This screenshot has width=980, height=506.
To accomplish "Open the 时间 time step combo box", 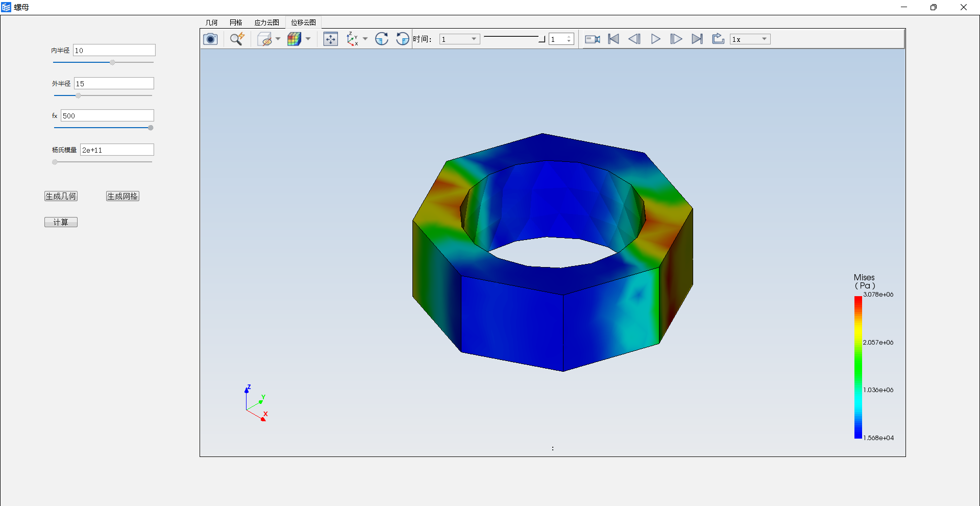I will click(x=459, y=39).
